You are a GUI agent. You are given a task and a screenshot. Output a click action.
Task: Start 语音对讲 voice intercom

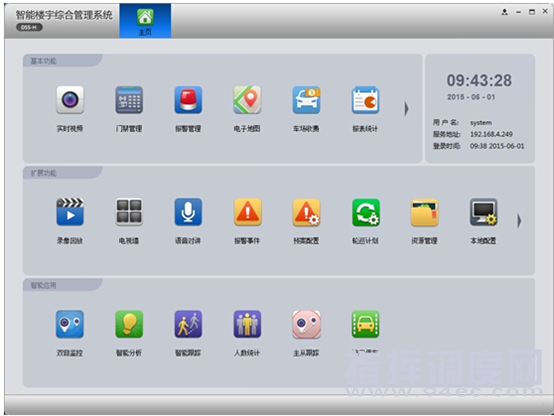pyautogui.click(x=188, y=212)
